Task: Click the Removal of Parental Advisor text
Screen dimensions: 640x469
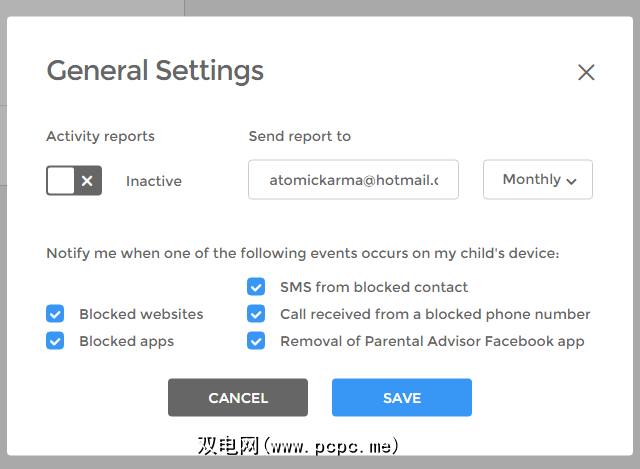Action: [x=432, y=341]
